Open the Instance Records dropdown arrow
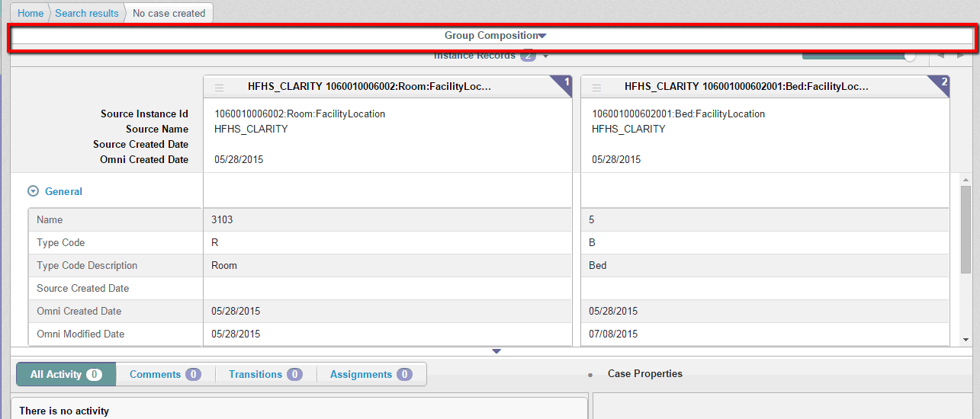Image resolution: width=980 pixels, height=419 pixels. (546, 56)
